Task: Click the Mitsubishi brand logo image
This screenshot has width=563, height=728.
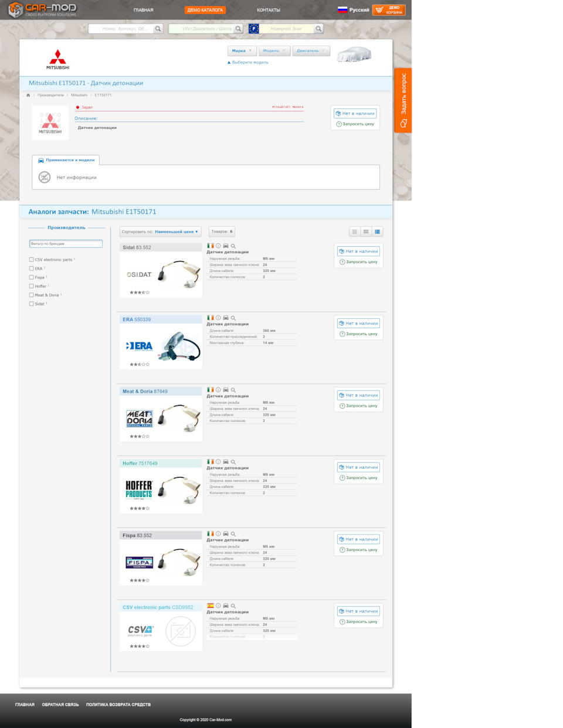Action: click(x=57, y=59)
